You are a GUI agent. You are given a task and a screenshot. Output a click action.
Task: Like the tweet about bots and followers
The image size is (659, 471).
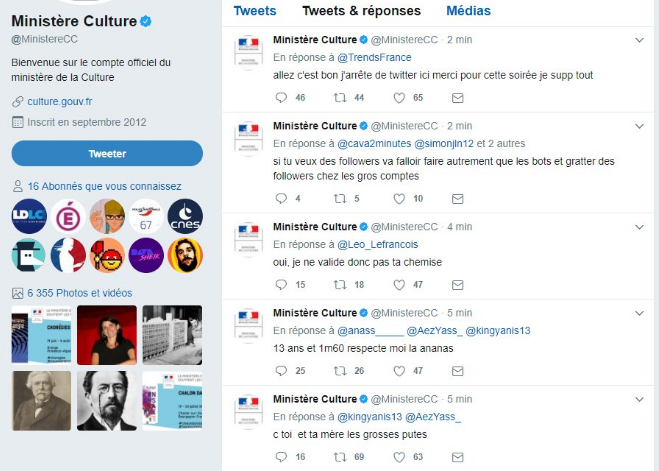(x=400, y=199)
